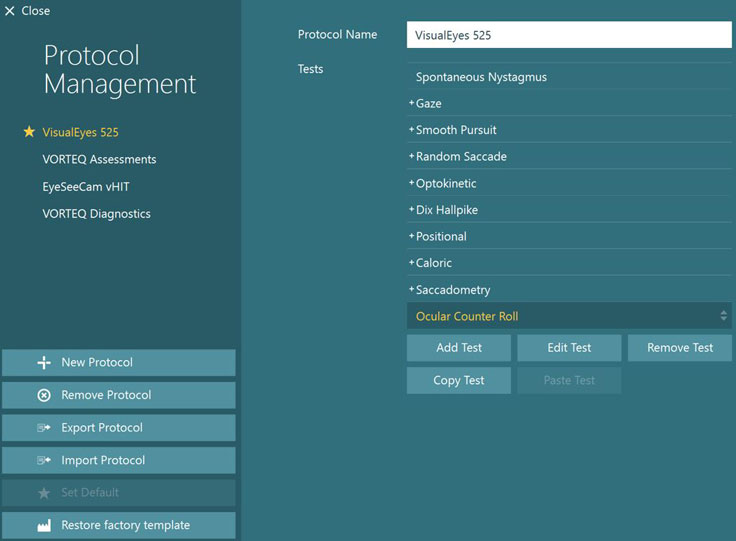Click the Edit Test button

click(569, 348)
